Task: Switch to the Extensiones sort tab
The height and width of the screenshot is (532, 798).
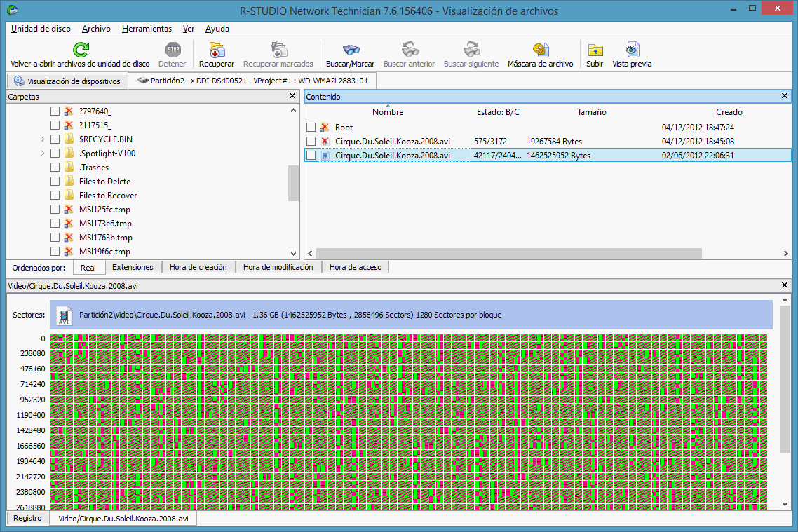Action: coord(133,267)
